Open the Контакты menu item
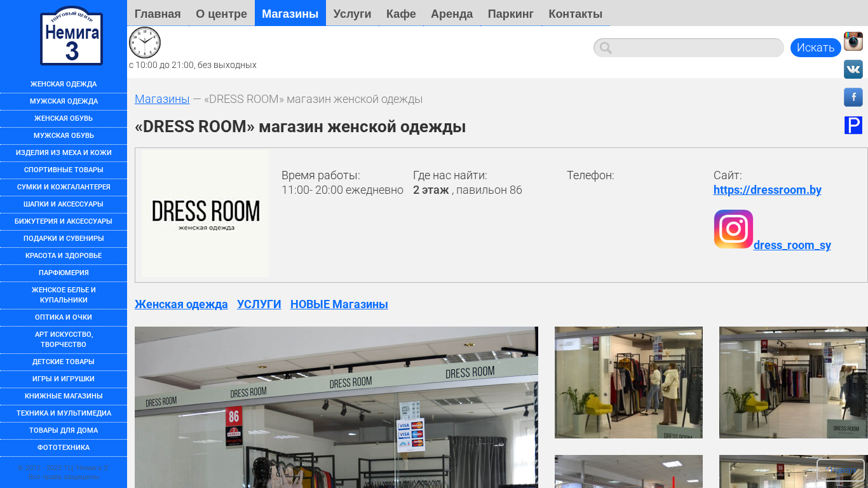Image resolution: width=868 pixels, height=488 pixels. (576, 13)
